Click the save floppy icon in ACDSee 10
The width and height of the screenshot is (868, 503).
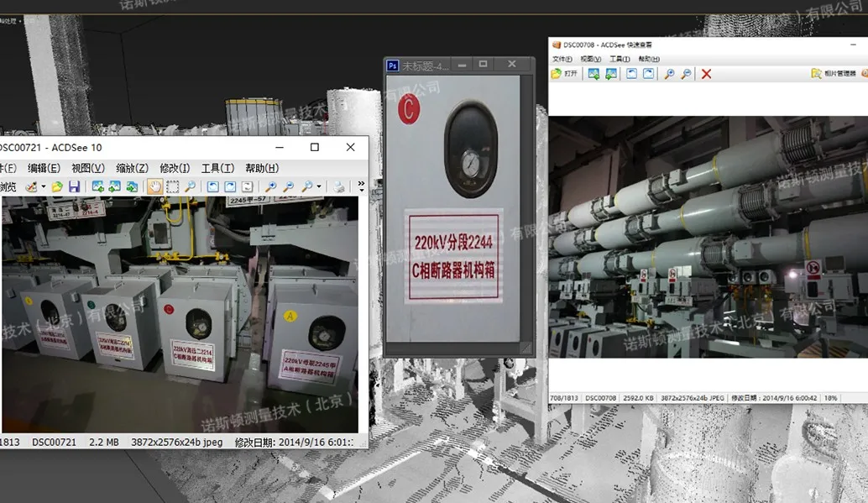point(74,186)
